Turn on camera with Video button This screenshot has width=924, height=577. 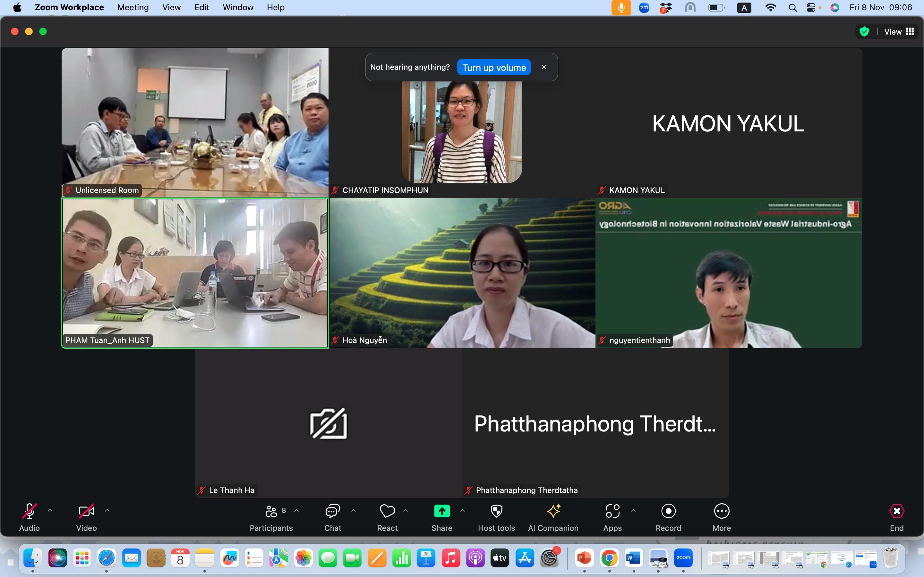86,511
